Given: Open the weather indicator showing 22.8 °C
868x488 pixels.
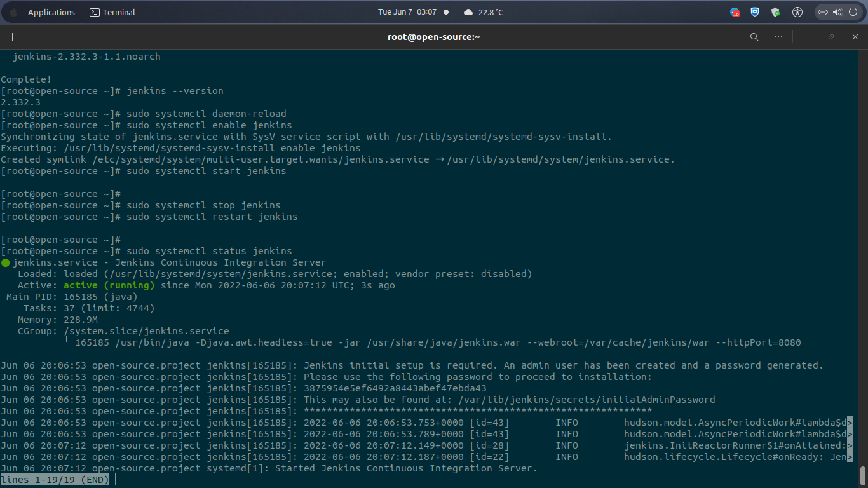Looking at the screenshot, I should pos(484,12).
